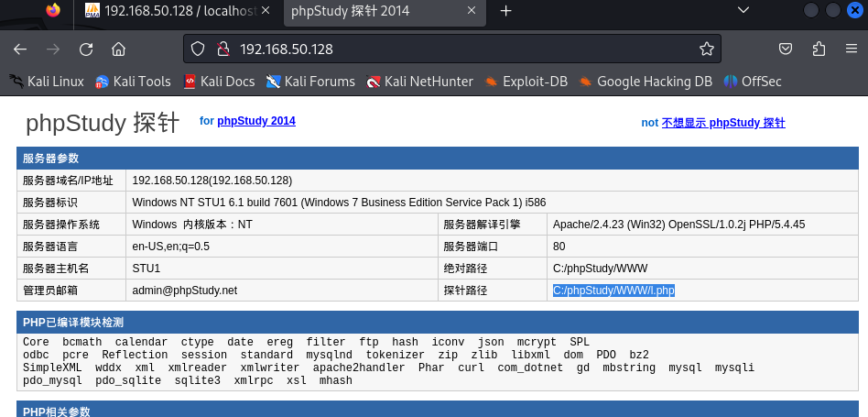The height and width of the screenshot is (417, 868).
Task: Click the Firefox logo icon
Action: click(x=53, y=10)
